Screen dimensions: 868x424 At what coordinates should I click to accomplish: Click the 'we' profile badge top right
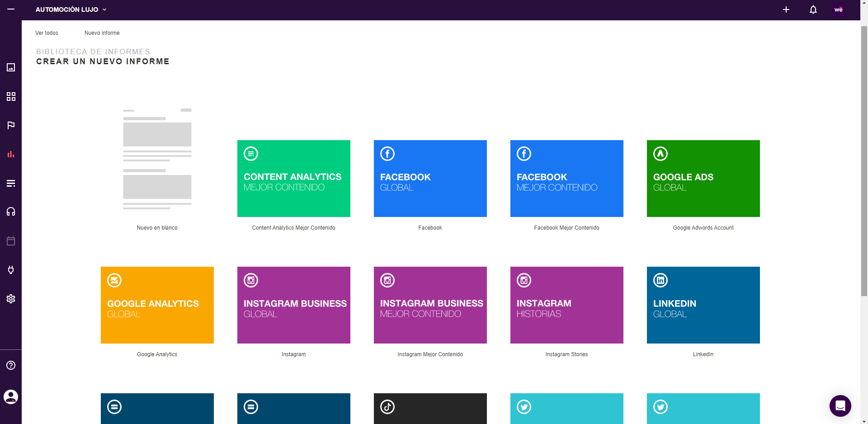click(x=839, y=9)
